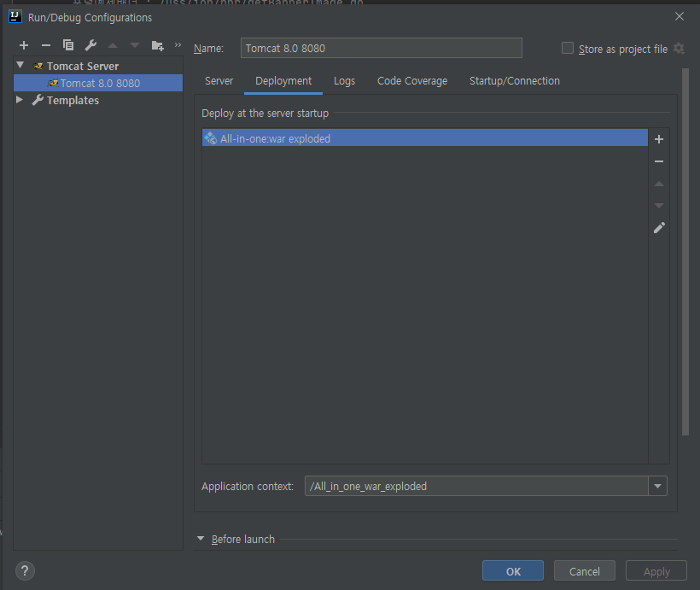Open Store as project file settings gear

(x=679, y=49)
